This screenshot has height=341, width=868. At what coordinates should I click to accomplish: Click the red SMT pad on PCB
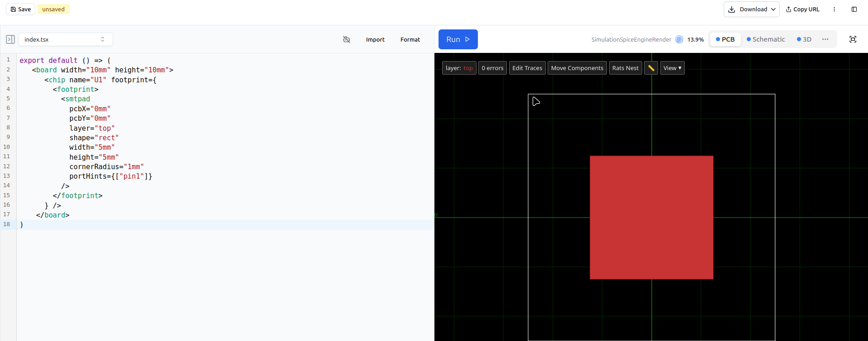click(x=652, y=218)
